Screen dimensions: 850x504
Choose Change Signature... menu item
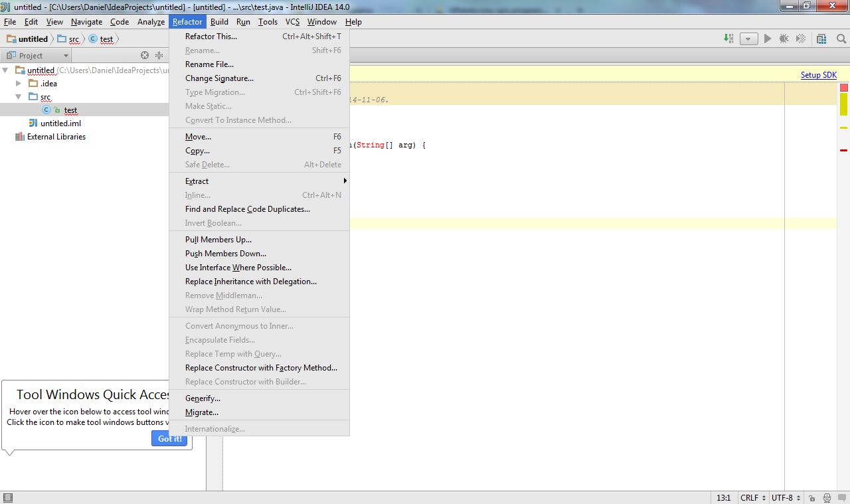[260, 78]
